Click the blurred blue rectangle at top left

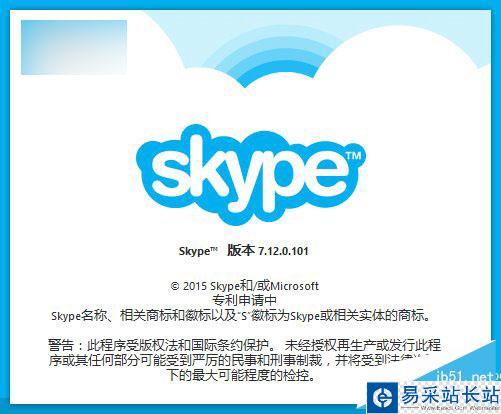click(x=74, y=47)
